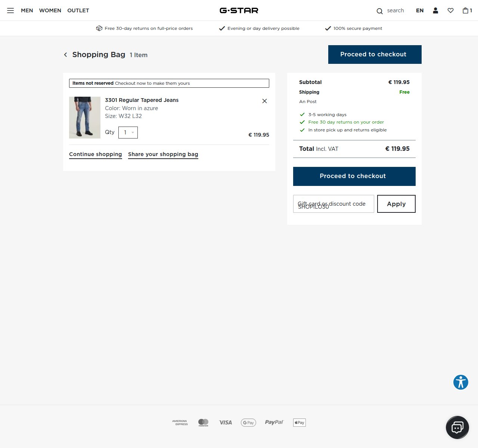The height and width of the screenshot is (448, 478).
Task: Click the Apply discount button
Action: pyautogui.click(x=396, y=204)
